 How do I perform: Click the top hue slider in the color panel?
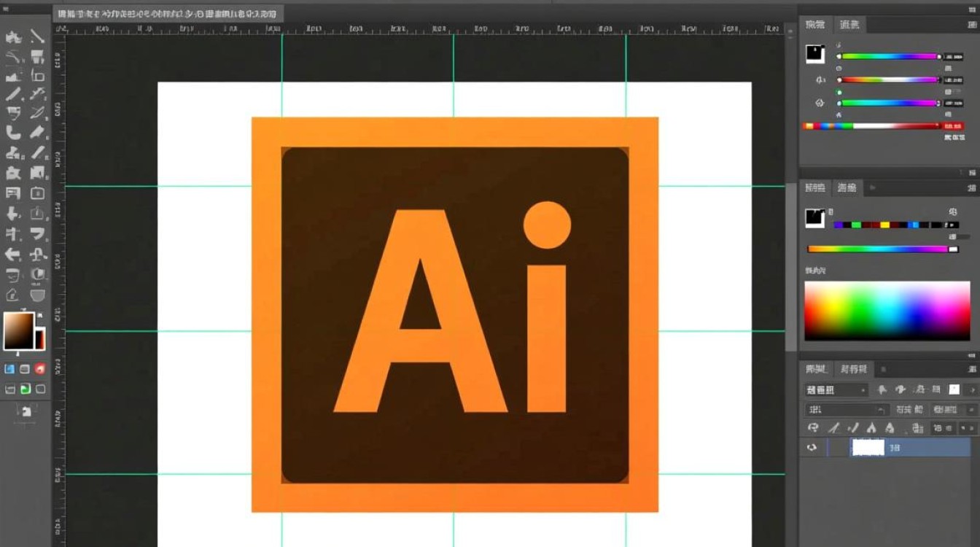point(888,56)
